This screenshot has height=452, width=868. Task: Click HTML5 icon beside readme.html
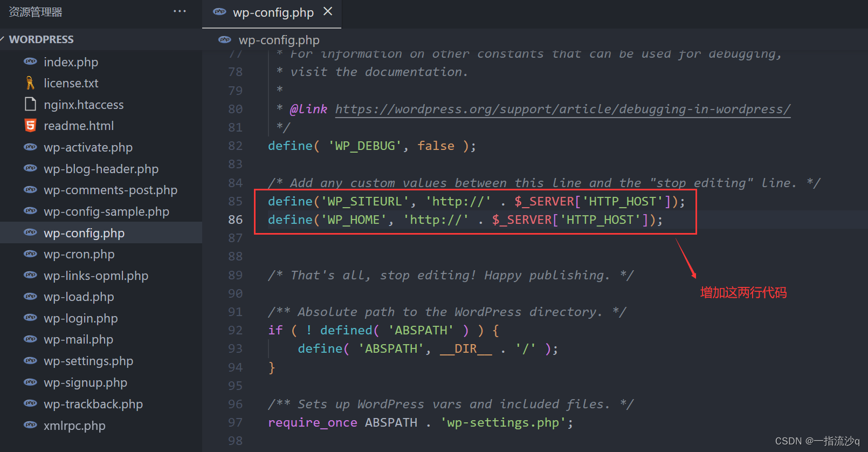(31, 126)
